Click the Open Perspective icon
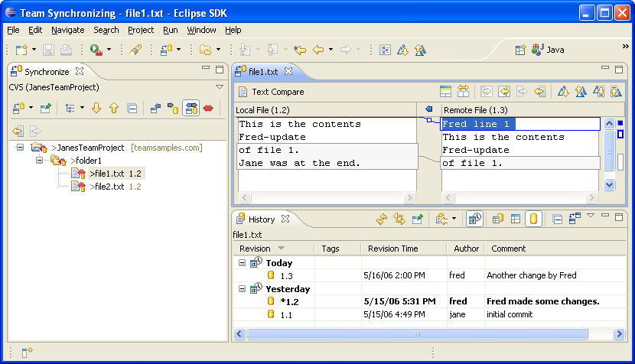635x364 pixels. point(520,50)
